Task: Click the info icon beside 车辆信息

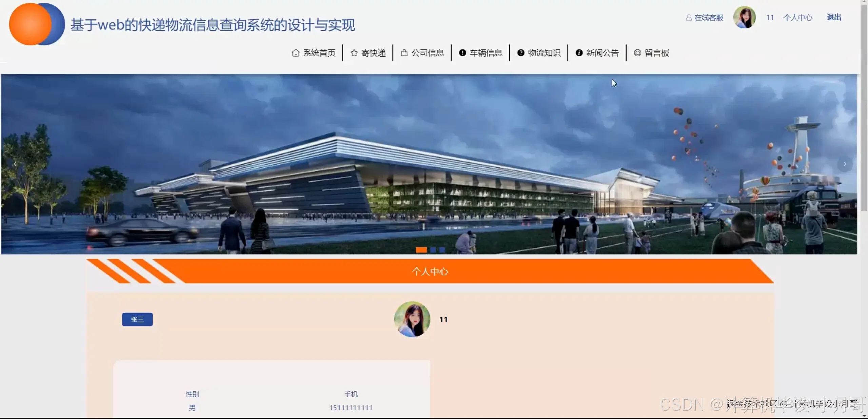Action: click(x=462, y=53)
